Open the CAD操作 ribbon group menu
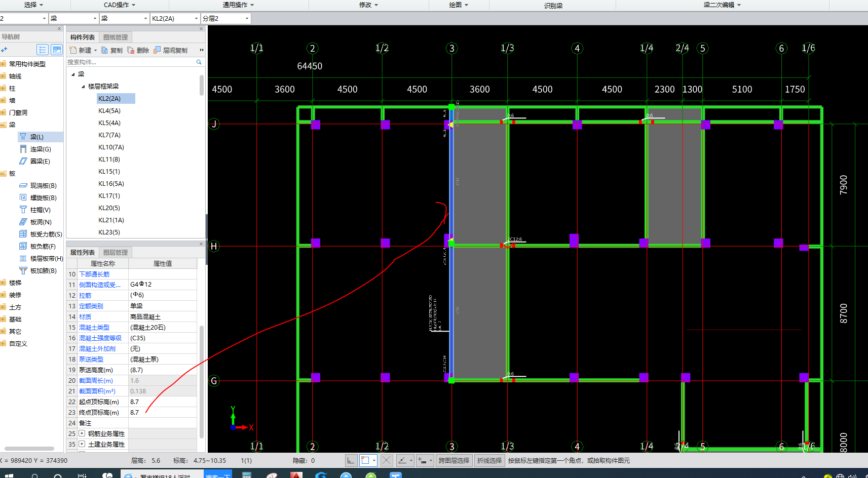 [120, 5]
